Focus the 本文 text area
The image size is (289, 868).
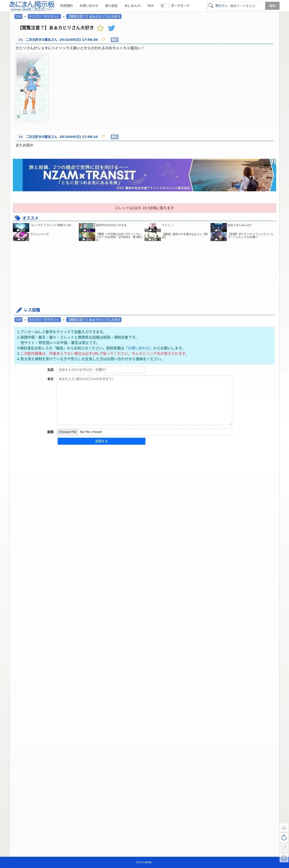pos(144,400)
